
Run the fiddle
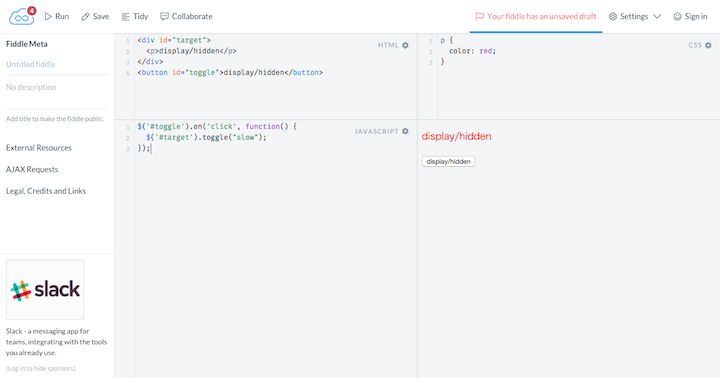pyautogui.click(x=56, y=17)
